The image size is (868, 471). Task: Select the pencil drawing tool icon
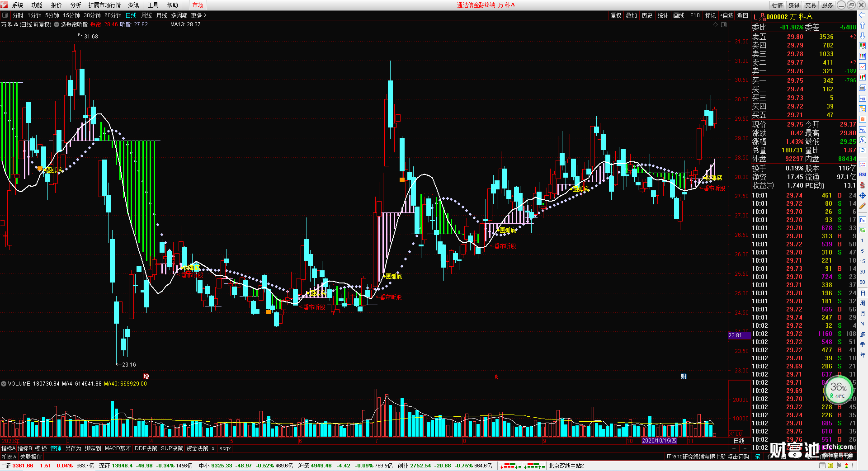862,206
